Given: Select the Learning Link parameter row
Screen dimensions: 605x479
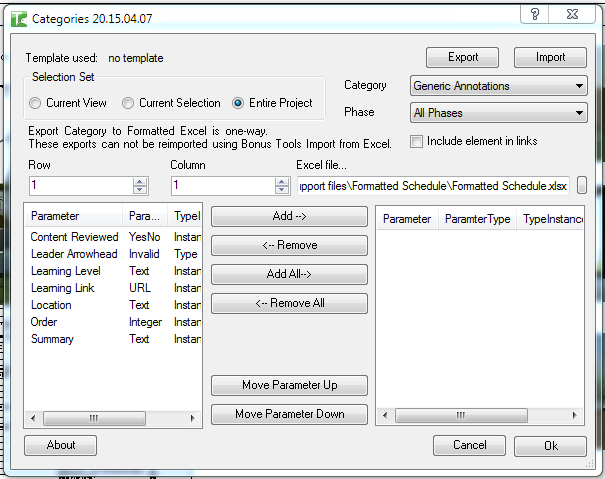Looking at the screenshot, I should coord(113,288).
